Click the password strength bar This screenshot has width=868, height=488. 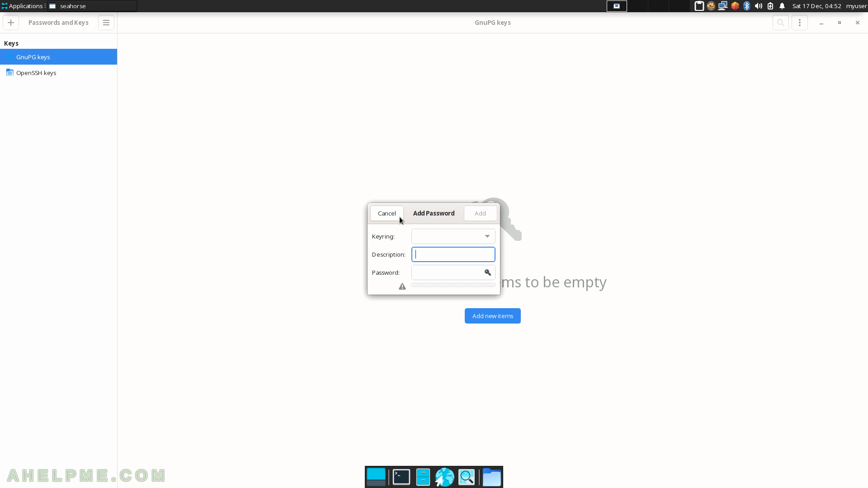453,285
